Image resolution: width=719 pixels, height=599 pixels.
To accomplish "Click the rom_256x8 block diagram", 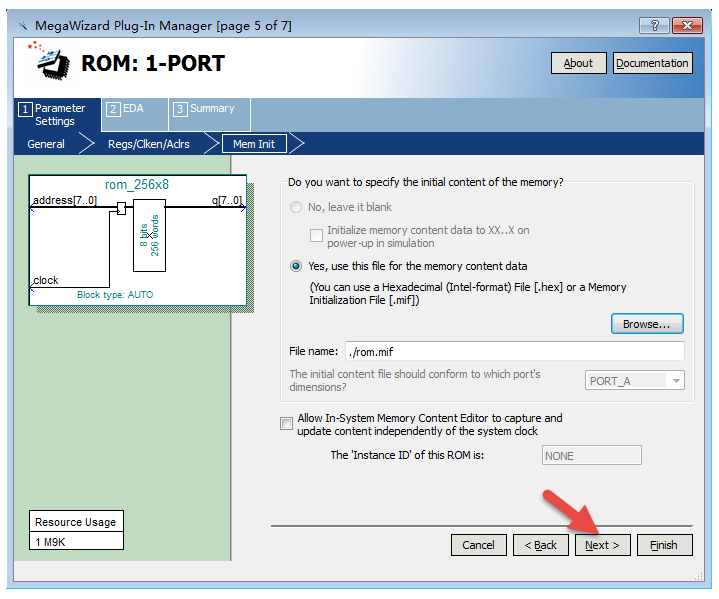I will 138,240.
